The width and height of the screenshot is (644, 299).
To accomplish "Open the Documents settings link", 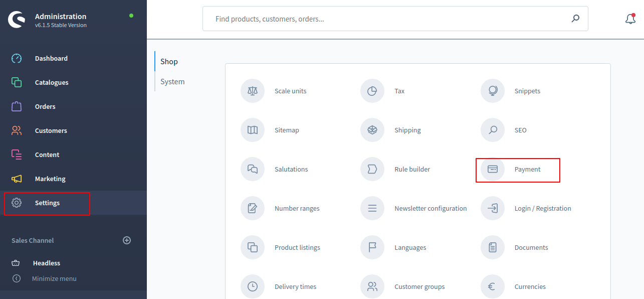I will [531, 248].
